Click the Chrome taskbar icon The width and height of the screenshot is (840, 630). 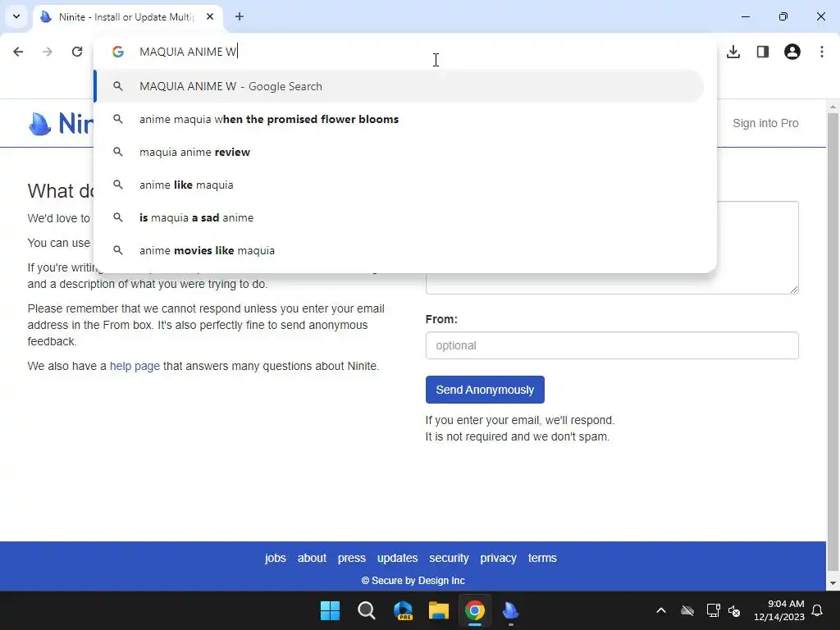(x=475, y=610)
